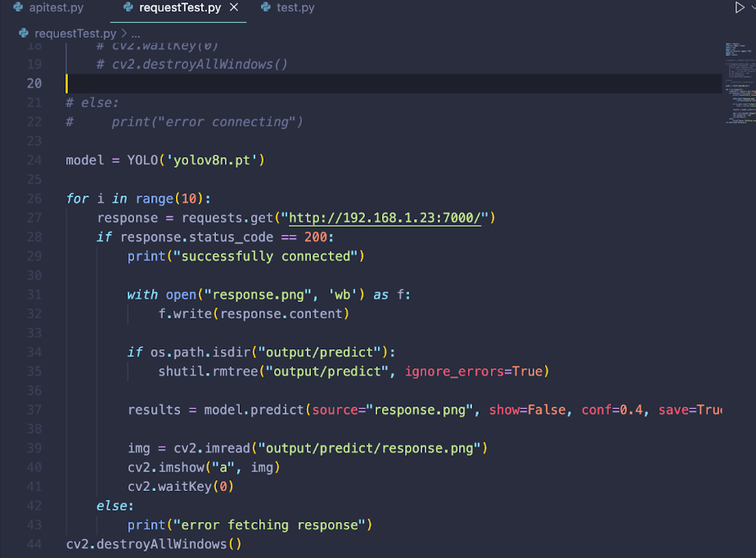This screenshot has height=558, width=756.
Task: Follow the http://192.168.1.23:7000/ URL link
Action: (389, 218)
